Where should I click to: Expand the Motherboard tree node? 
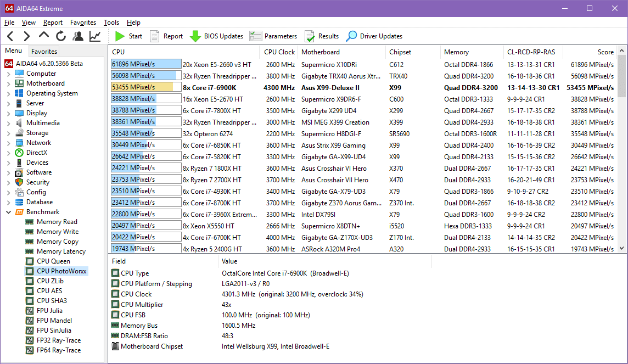tap(8, 83)
